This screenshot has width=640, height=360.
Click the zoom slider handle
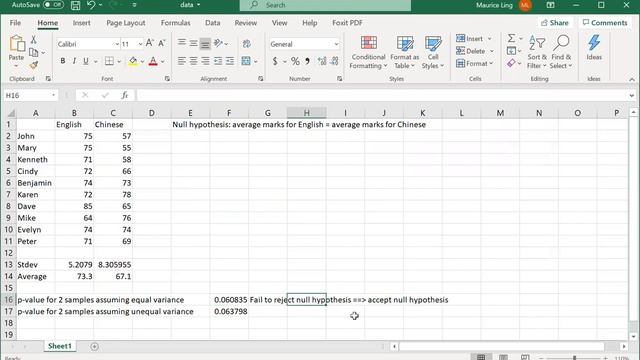574,358
